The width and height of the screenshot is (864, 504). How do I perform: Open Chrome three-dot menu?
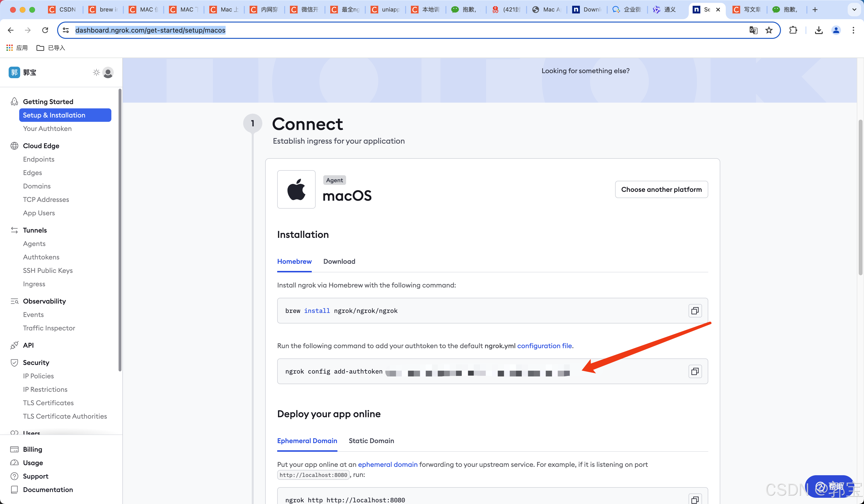click(853, 30)
